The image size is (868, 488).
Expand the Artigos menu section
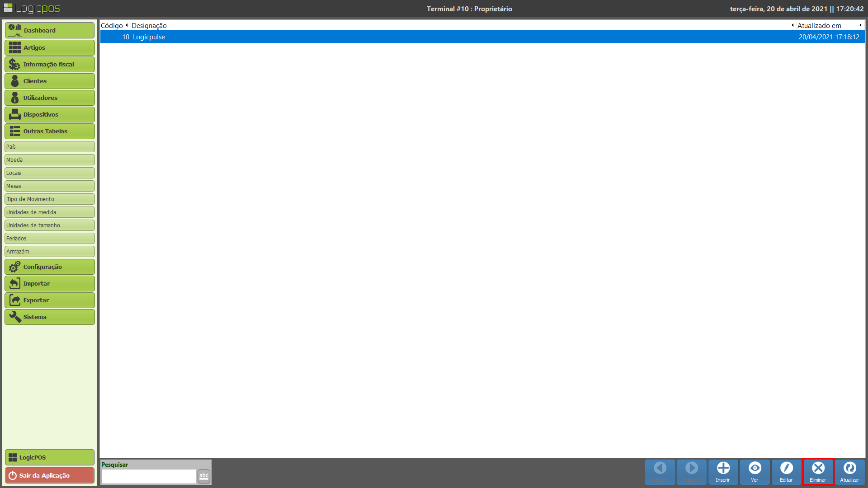[50, 47]
